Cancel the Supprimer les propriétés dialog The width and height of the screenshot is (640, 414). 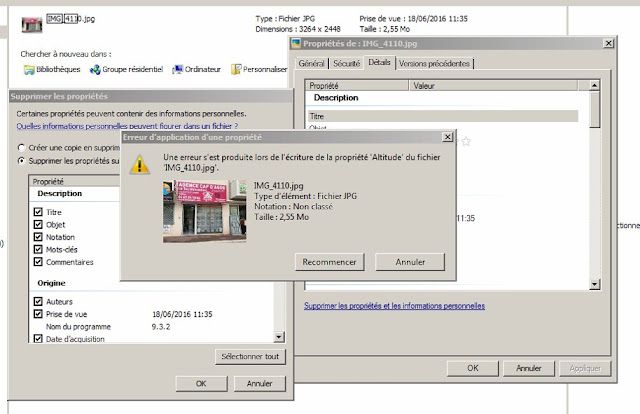pyautogui.click(x=259, y=383)
